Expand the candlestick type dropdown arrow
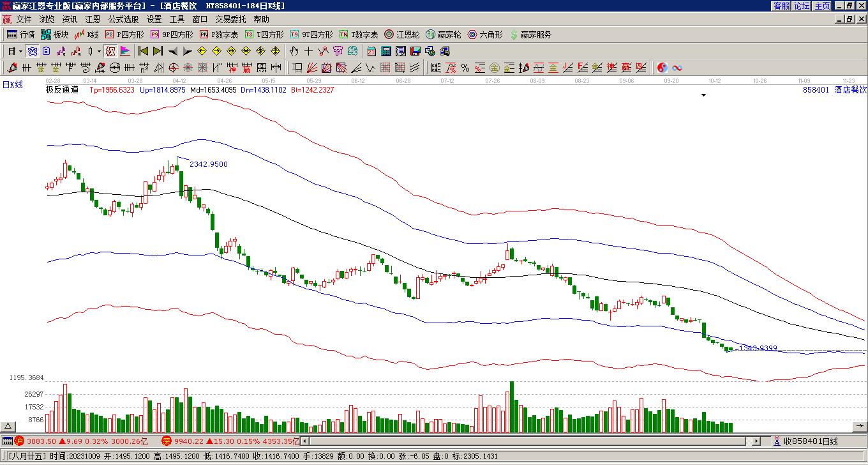Viewport: 868px width, 465px height. [x=98, y=51]
